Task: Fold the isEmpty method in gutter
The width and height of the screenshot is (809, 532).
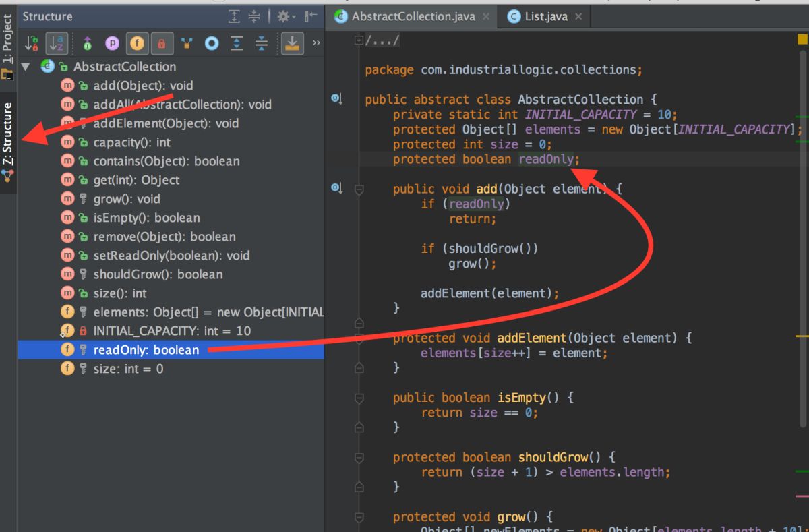Action: [359, 398]
